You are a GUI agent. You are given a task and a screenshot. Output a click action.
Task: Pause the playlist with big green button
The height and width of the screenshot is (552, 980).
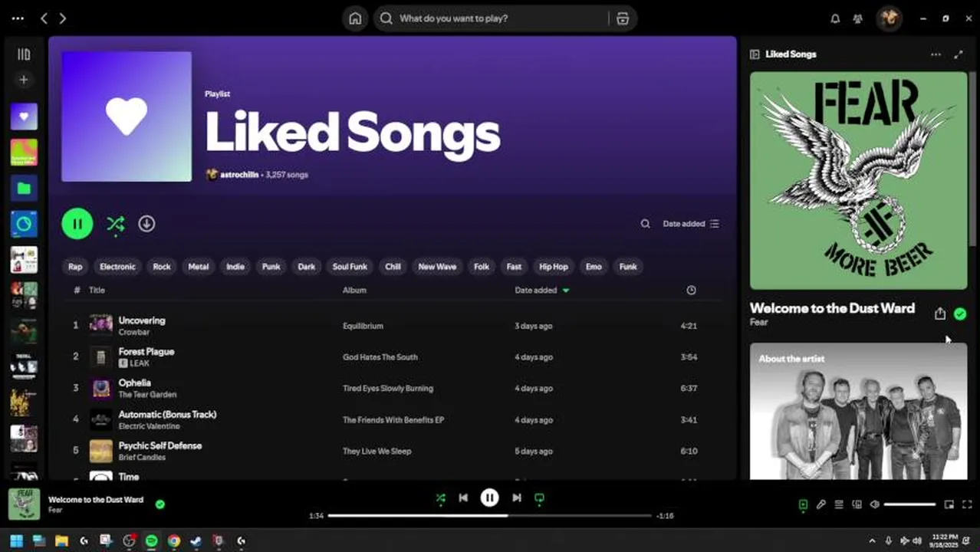tap(77, 224)
